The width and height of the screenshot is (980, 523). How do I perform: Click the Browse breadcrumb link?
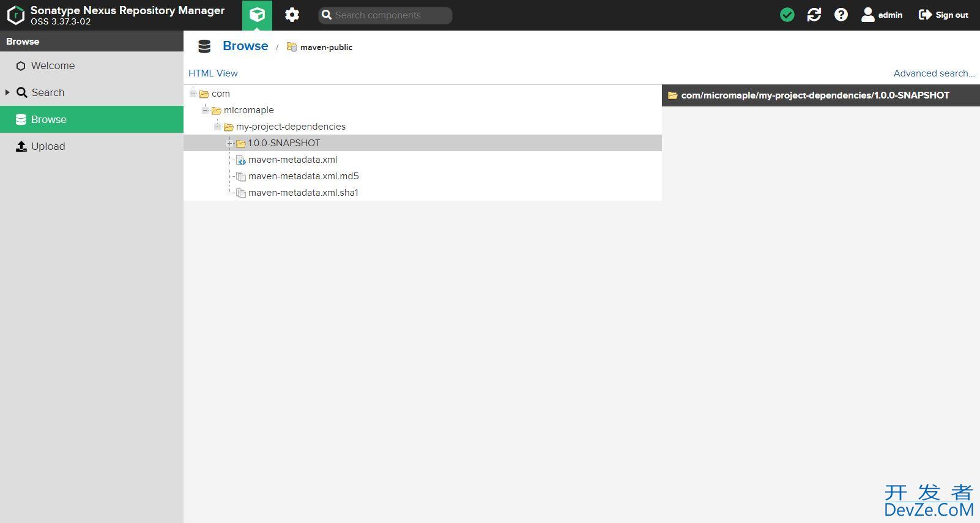point(245,46)
